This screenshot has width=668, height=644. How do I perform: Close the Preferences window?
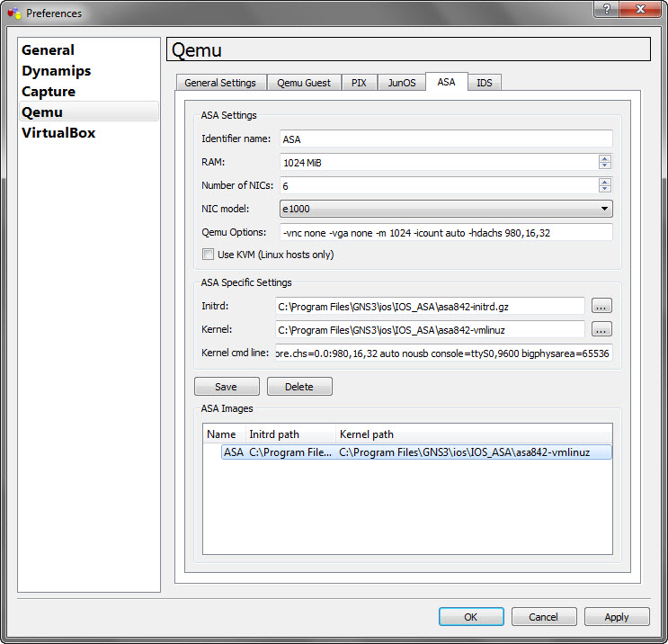tap(640, 9)
